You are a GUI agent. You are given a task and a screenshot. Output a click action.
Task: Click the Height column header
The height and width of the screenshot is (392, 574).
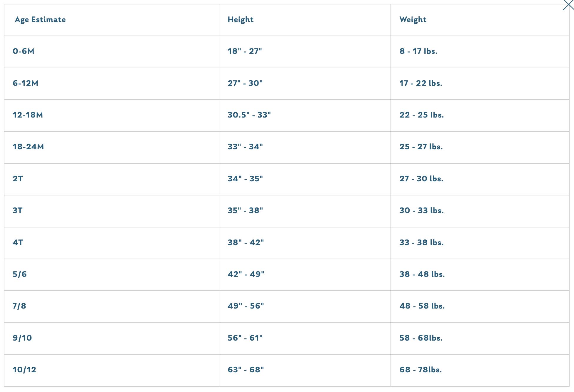(x=240, y=20)
